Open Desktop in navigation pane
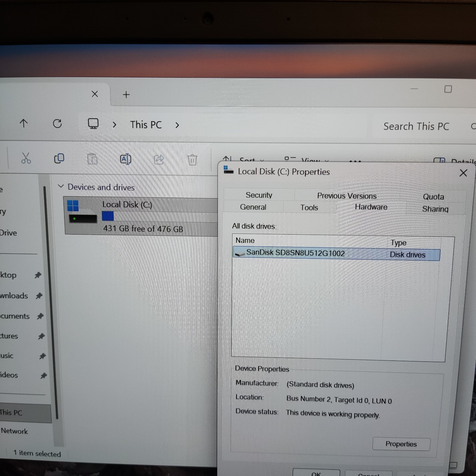 [x=8, y=275]
